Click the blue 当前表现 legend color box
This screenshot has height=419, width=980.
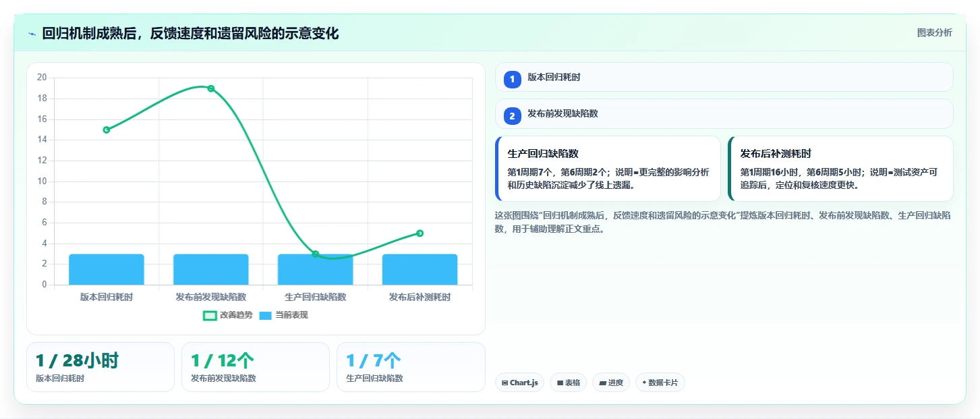pos(266,315)
